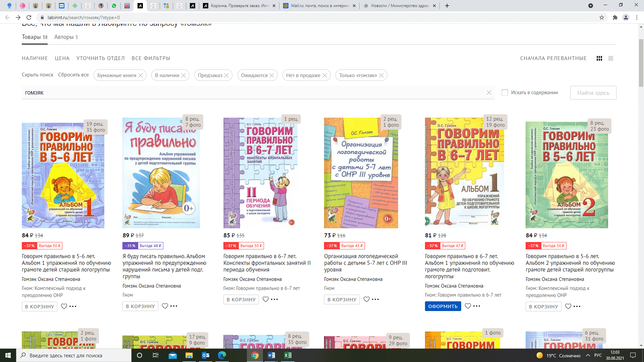Open series "Гном: Говорим правильно в 6-7 лет" under Конспекты
The height and width of the screenshot is (362, 644).
pos(262,288)
